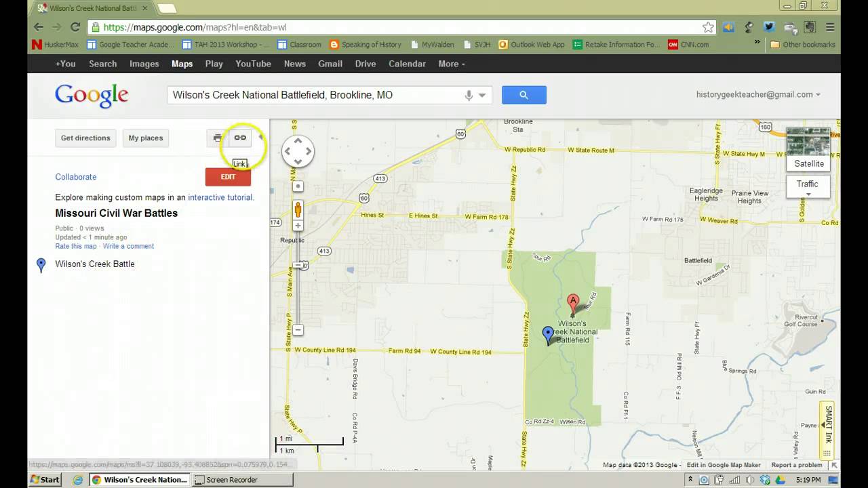
Task: Open Play in Google bar
Action: point(214,64)
